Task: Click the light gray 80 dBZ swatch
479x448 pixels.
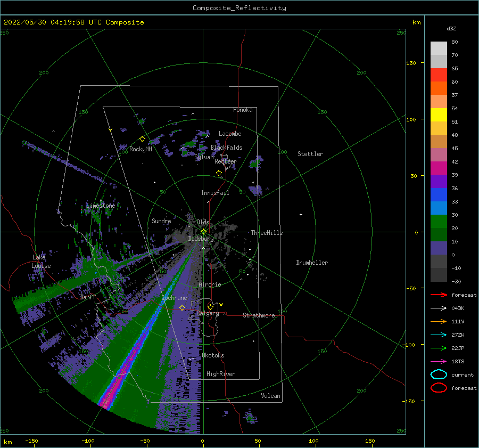Action: [x=439, y=48]
